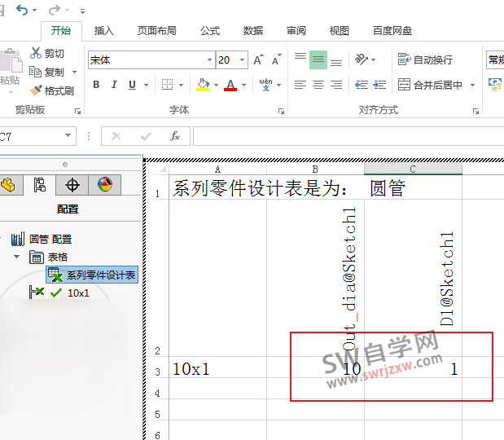Switch to the 开始 ribbon tab
This screenshot has height=440, width=504.
tap(61, 31)
